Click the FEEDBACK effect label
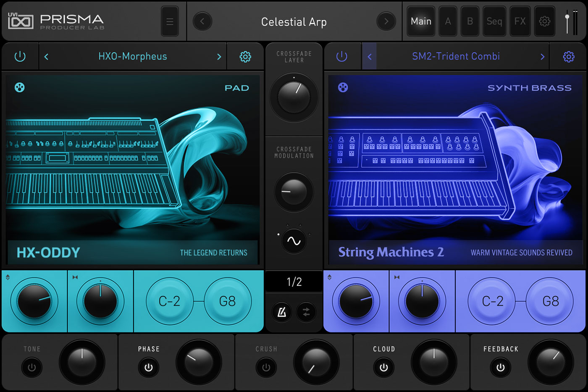This screenshot has width=588, height=392. 501,349
